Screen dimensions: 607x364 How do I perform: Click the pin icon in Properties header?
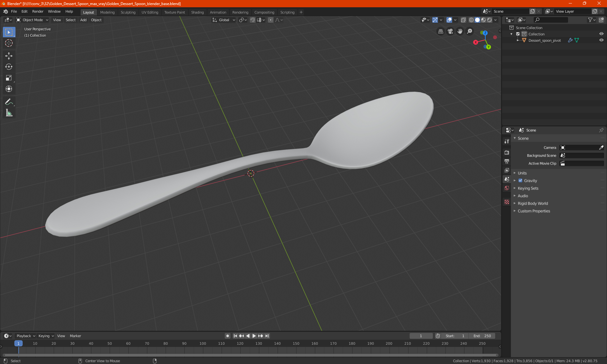(601, 130)
